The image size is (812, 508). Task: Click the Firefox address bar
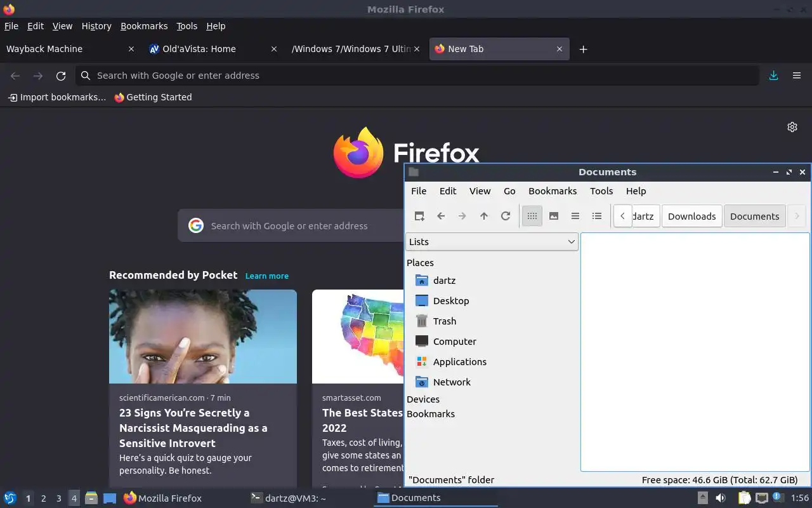(417, 76)
